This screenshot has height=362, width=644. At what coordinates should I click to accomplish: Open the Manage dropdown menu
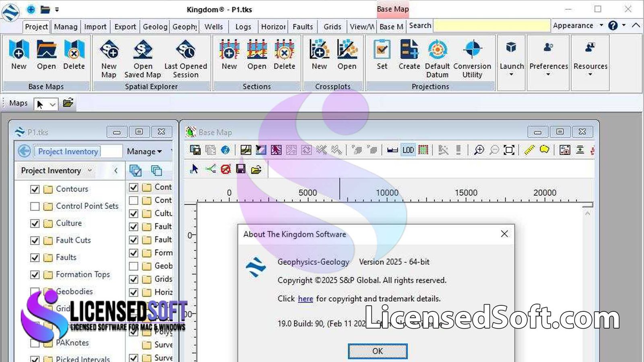[144, 152]
